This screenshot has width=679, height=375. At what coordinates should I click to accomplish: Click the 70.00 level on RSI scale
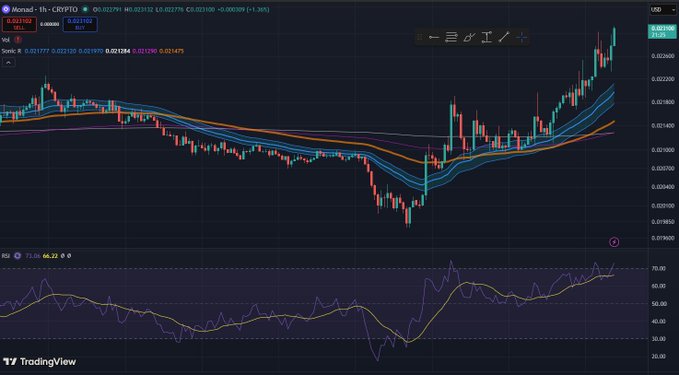(x=659, y=269)
